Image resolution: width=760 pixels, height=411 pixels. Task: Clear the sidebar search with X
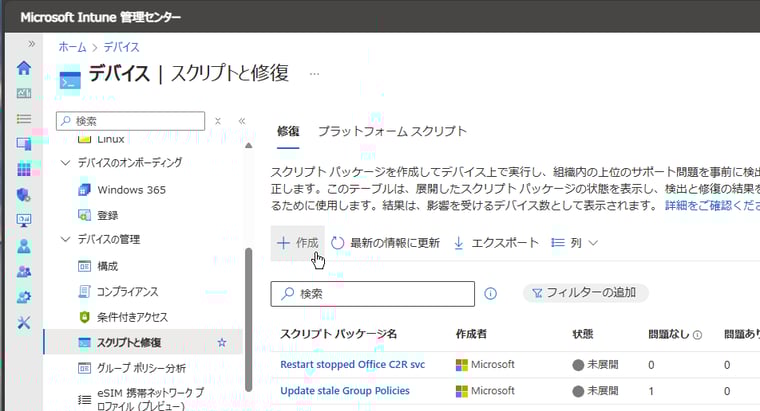pyautogui.click(x=218, y=121)
